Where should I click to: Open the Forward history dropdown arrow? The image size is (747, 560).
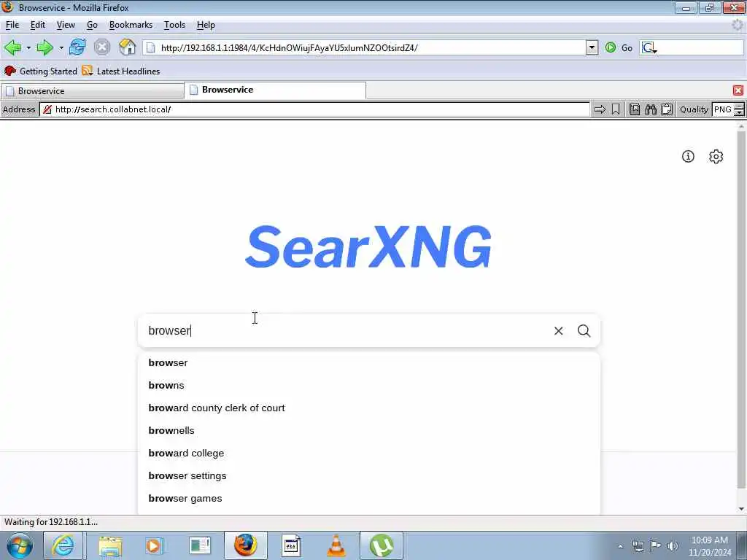61,47
